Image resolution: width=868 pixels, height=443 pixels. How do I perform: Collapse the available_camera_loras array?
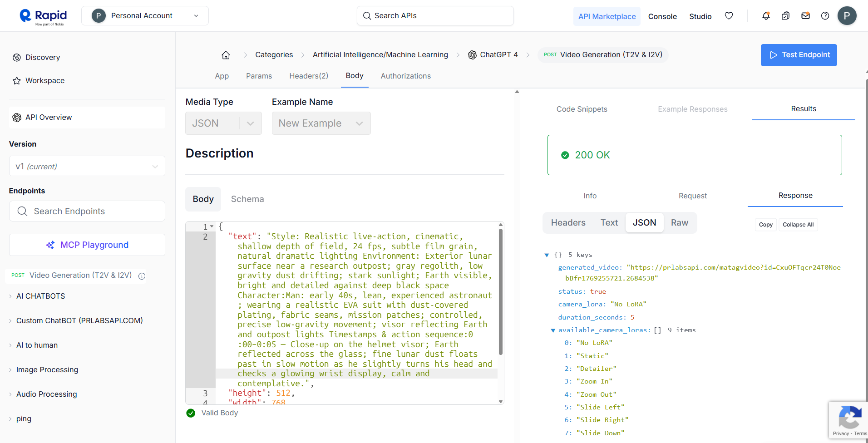tap(552, 330)
